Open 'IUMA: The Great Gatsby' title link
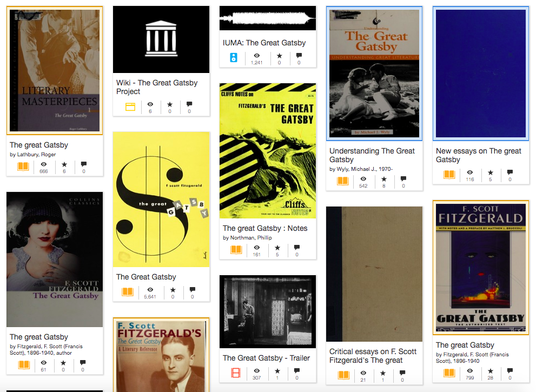Viewport: 536px width, 392px height. [x=264, y=43]
